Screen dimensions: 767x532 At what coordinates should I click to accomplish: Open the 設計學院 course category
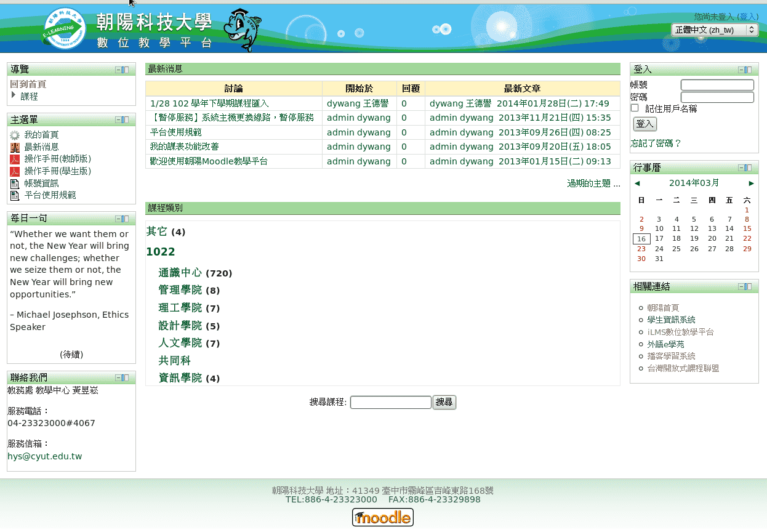pos(180,325)
